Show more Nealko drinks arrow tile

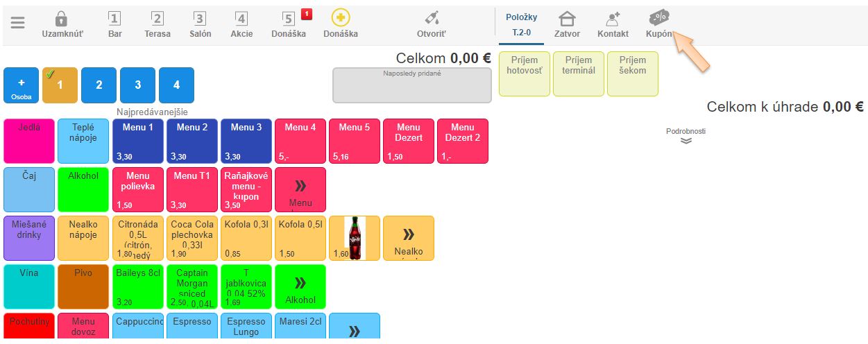408,238
